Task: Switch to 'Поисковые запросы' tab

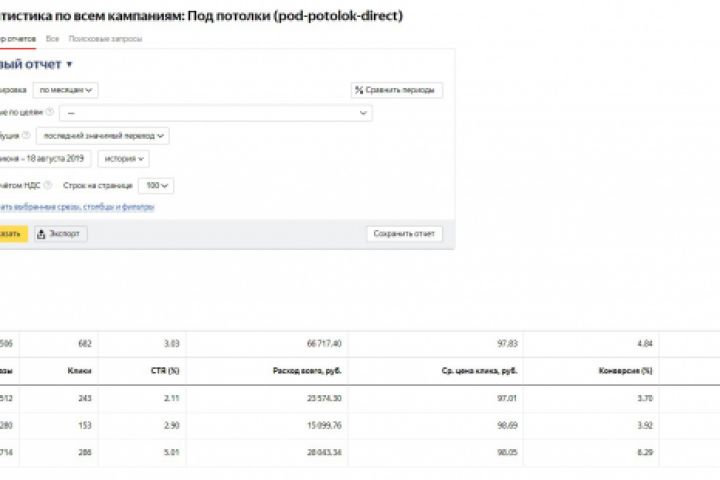Action: [x=105, y=39]
